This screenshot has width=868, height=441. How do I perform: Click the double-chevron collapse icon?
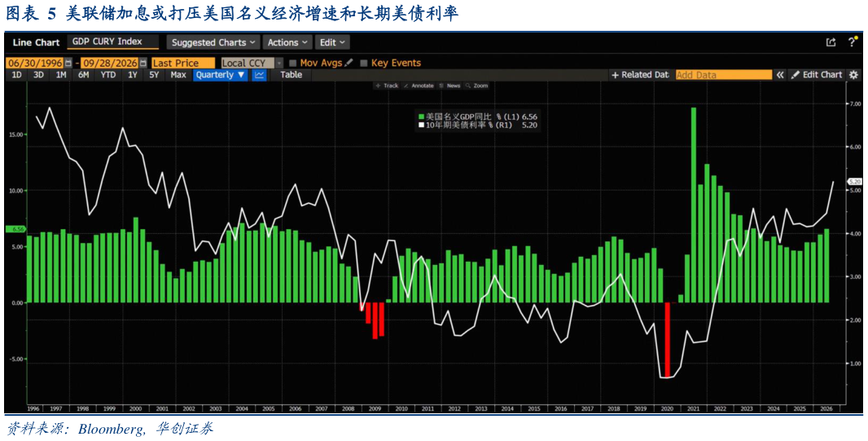click(x=780, y=75)
